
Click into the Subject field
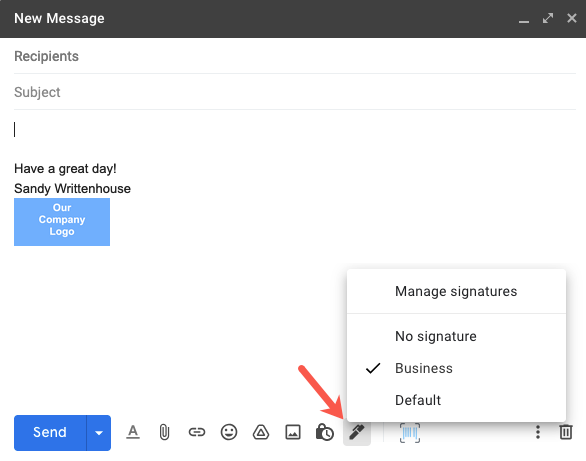point(295,92)
